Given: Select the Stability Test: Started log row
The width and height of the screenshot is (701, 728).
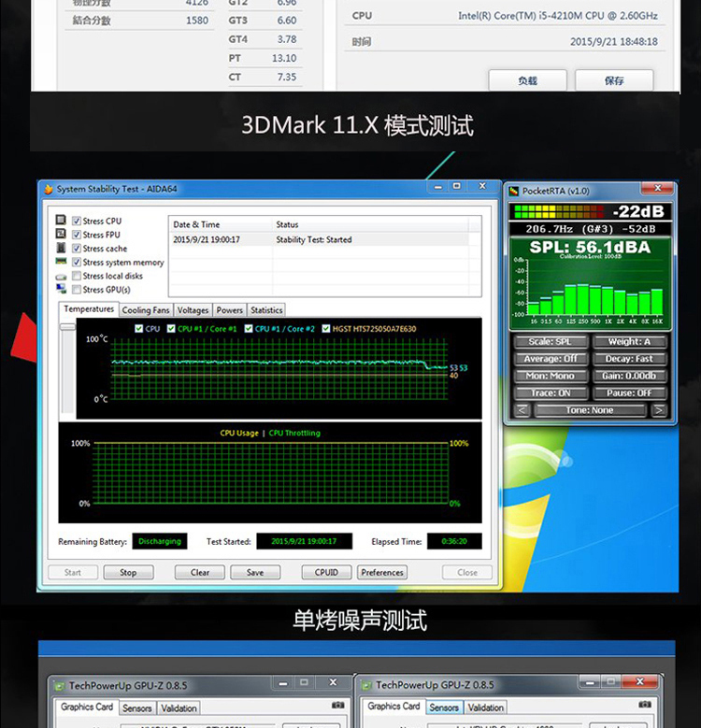Looking at the screenshot, I should 321,239.
